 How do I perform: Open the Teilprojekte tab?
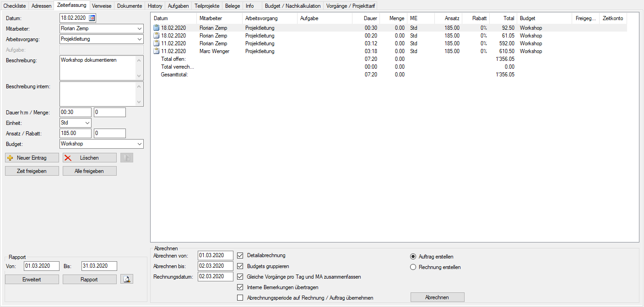(x=207, y=6)
